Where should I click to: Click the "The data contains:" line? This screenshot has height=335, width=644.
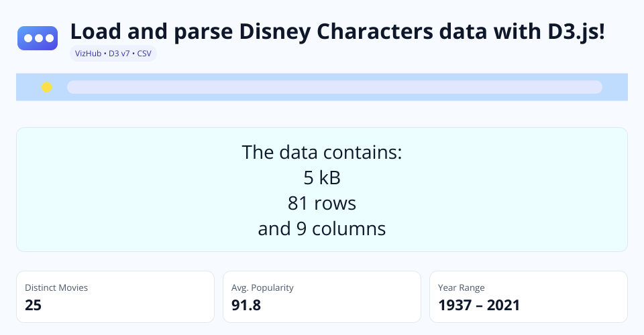point(321,152)
